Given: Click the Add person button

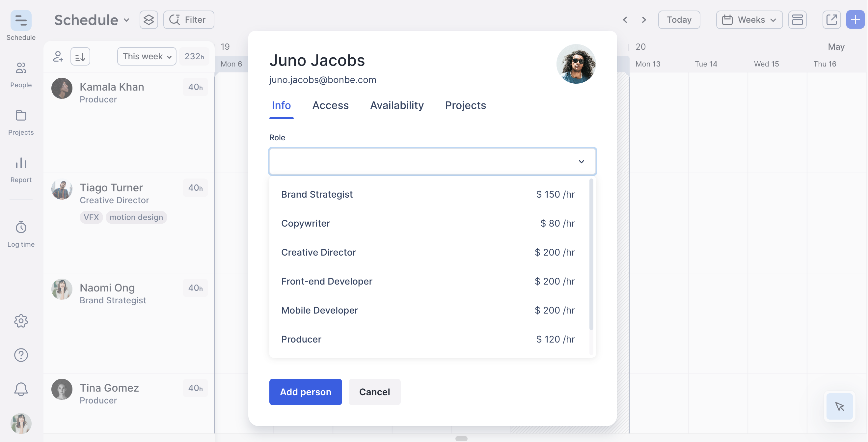Looking at the screenshot, I should click(x=305, y=392).
